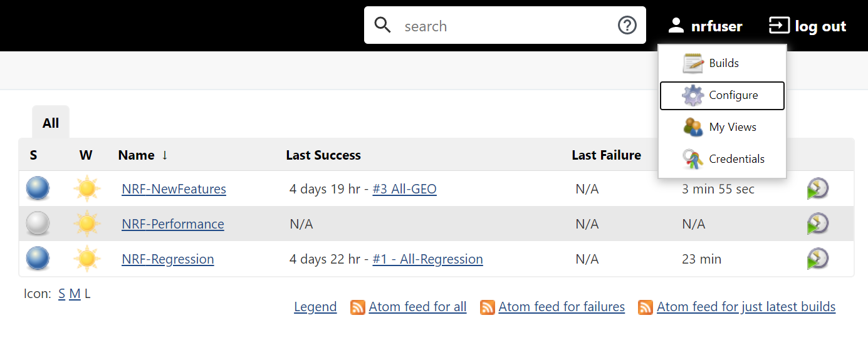Image resolution: width=868 pixels, height=350 pixels.
Task: Focus the search input field
Action: pyautogui.click(x=505, y=26)
